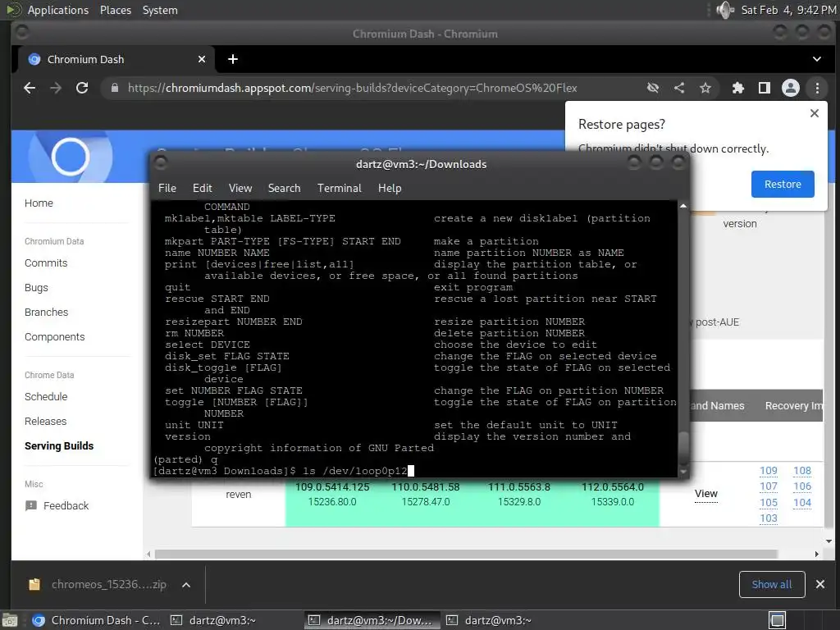Open recovery image link 106
Viewport: 840px width, 630px height.
coord(802,486)
